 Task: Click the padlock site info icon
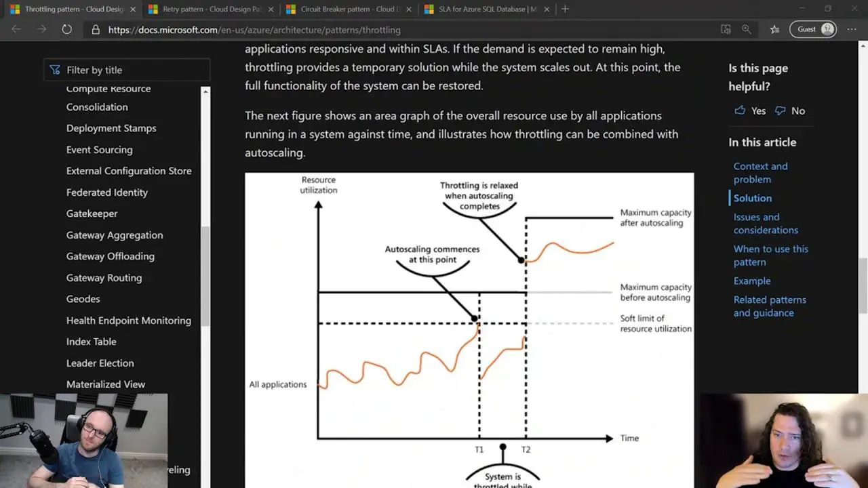tap(96, 30)
